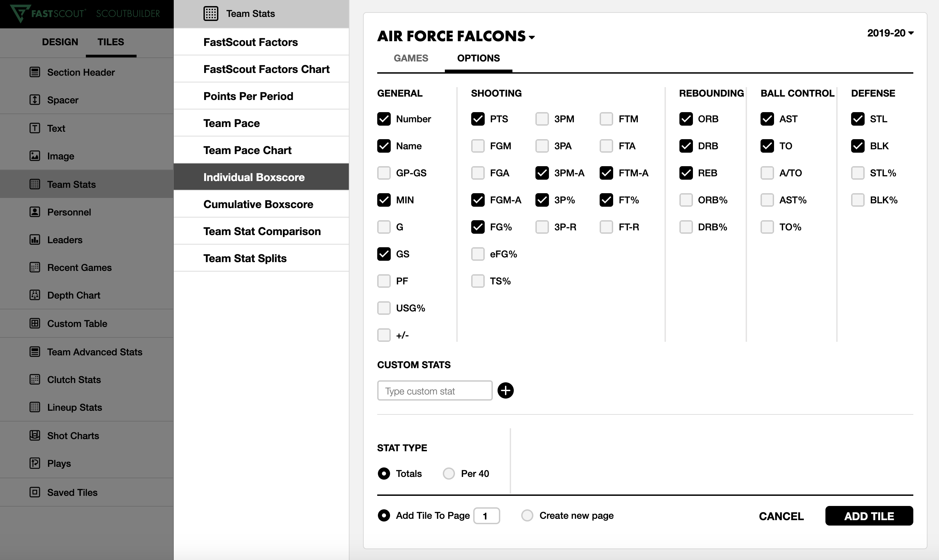Enable the GP-GS checkbox
The width and height of the screenshot is (939, 560).
(x=384, y=173)
